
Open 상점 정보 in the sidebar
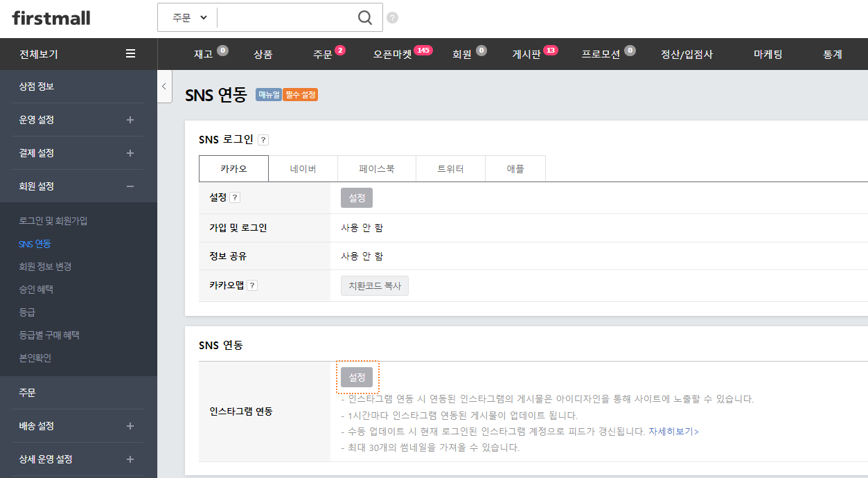pos(37,87)
